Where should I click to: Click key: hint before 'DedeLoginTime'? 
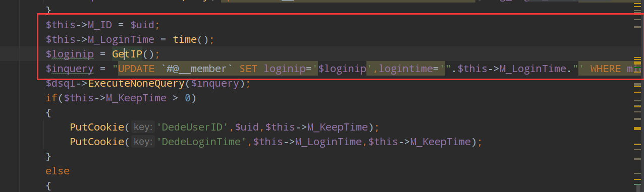[x=143, y=142]
